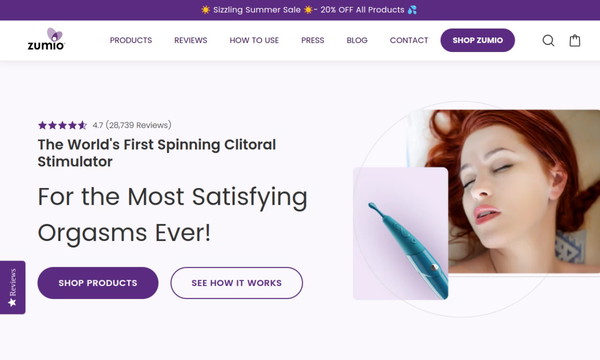Viewport: 600px width, 360px height.
Task: Open the shopping bag cart icon
Action: (575, 40)
